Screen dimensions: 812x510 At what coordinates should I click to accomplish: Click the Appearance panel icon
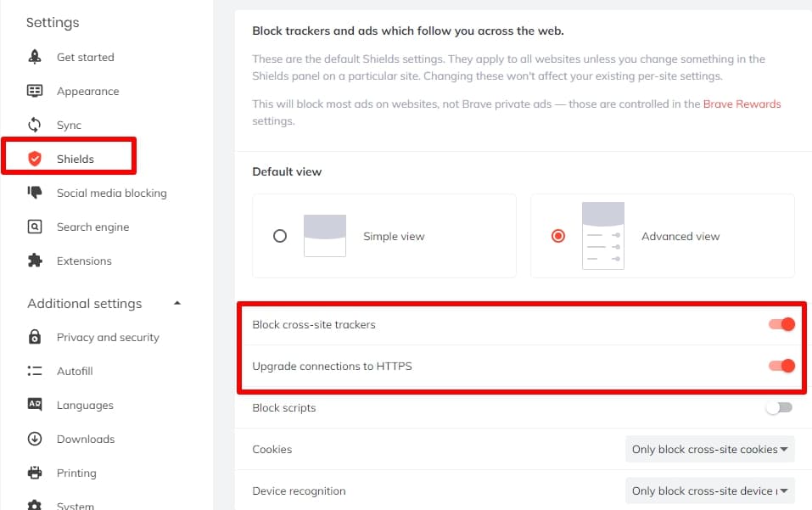pos(35,91)
